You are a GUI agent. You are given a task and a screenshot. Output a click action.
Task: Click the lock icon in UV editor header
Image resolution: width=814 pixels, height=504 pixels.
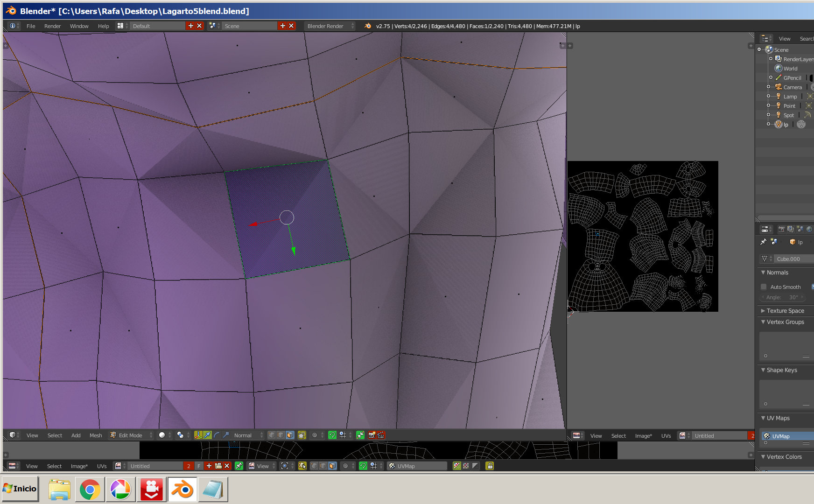[x=490, y=466]
